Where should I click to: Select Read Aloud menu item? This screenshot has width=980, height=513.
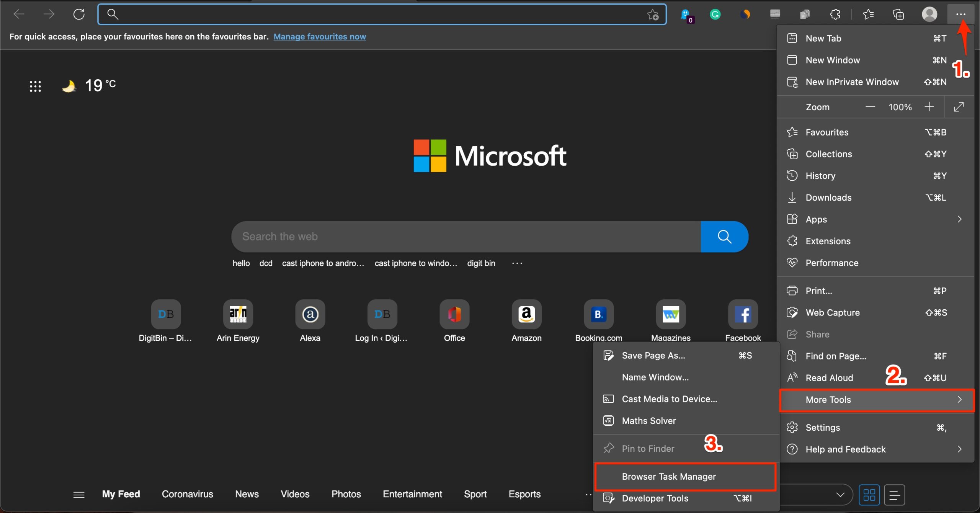[x=876, y=378]
